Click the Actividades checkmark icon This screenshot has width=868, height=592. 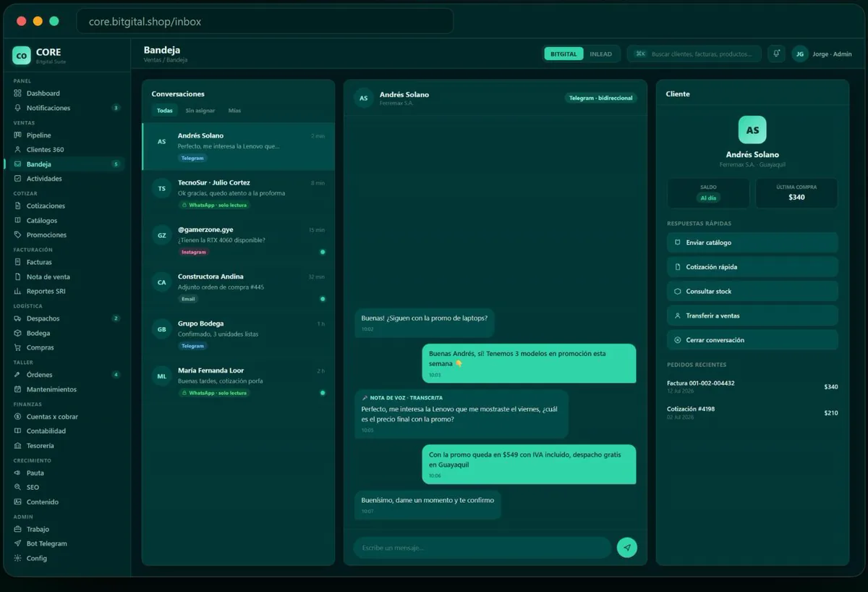coord(18,179)
